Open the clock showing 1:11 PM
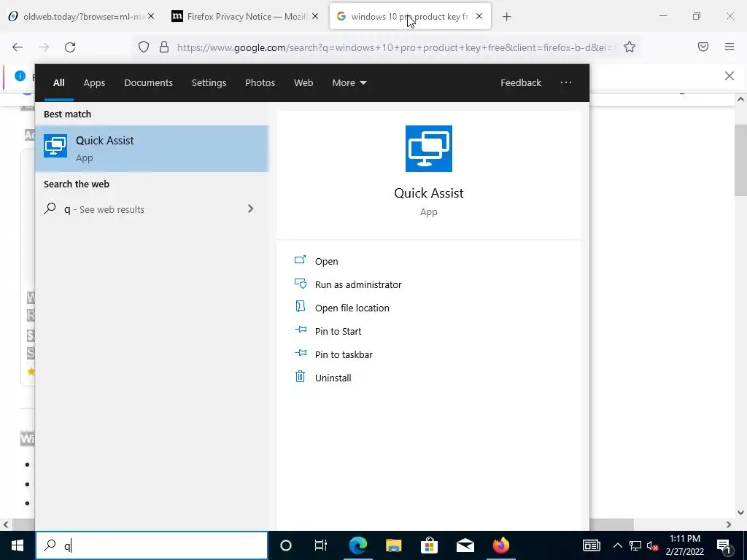 click(684, 545)
